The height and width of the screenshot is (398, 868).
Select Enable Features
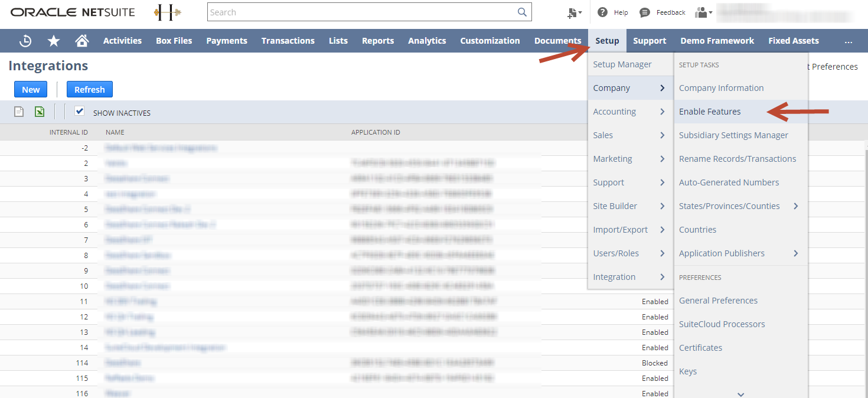710,112
